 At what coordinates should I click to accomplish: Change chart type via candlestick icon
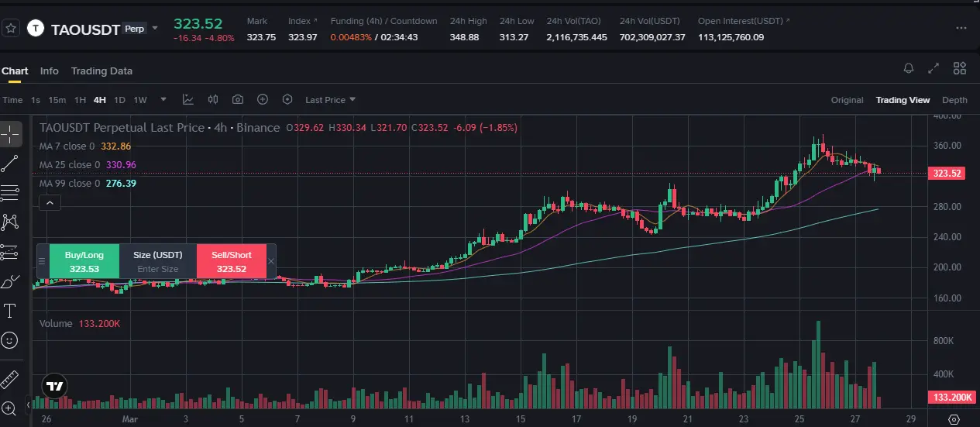[x=213, y=100]
